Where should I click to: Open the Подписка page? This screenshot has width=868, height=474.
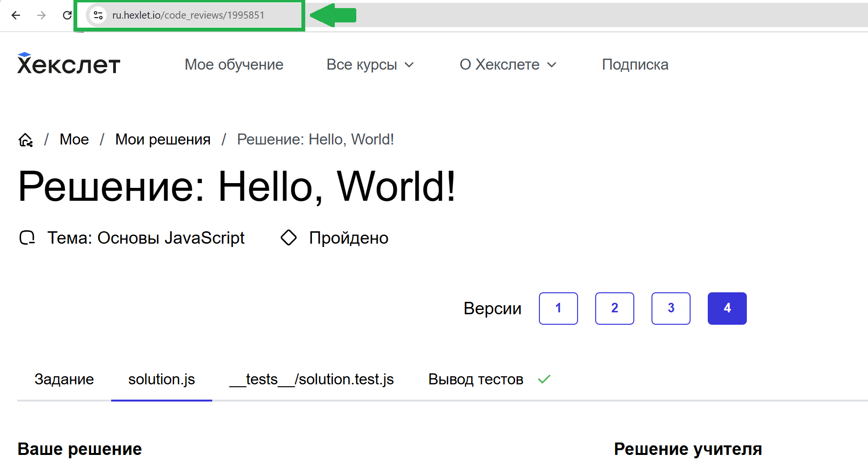pyautogui.click(x=635, y=64)
